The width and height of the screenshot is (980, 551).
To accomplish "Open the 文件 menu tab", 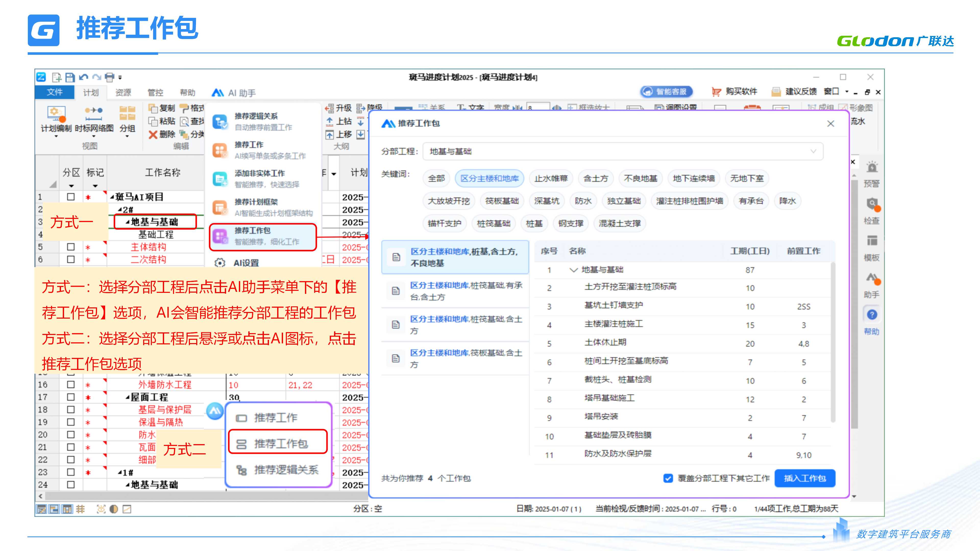I will 54,92.
